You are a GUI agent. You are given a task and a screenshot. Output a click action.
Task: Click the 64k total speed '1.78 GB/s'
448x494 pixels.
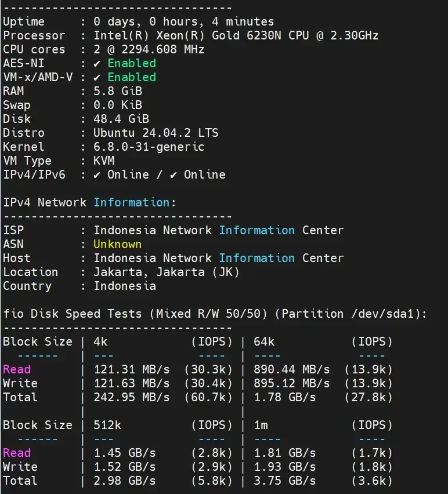pyautogui.click(x=285, y=397)
